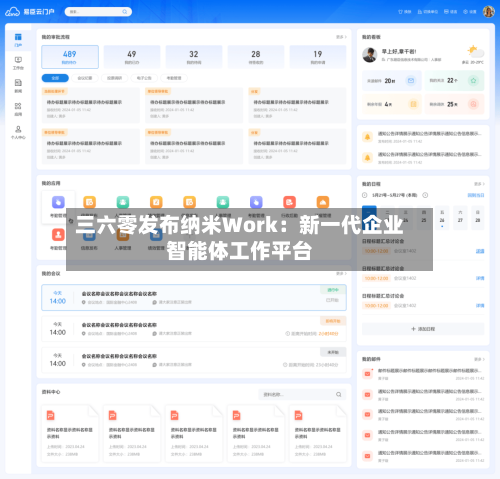
Task: Expand 更多 in 我的邮件 panel
Action: [479, 359]
